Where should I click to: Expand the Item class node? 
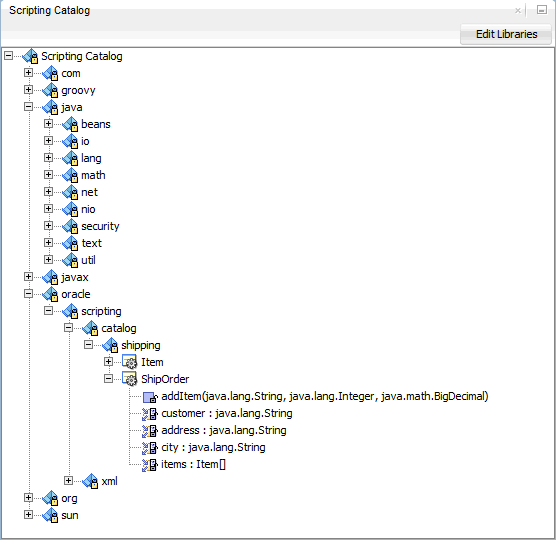[109, 362]
